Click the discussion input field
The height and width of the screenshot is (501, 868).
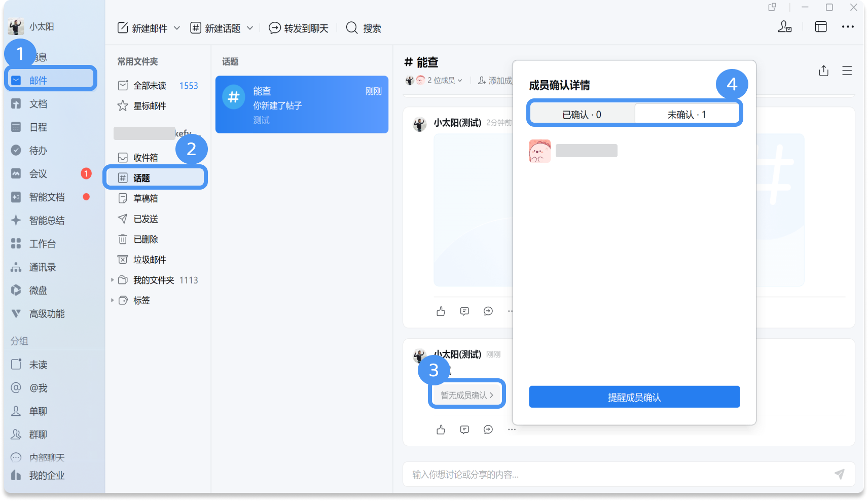point(619,474)
